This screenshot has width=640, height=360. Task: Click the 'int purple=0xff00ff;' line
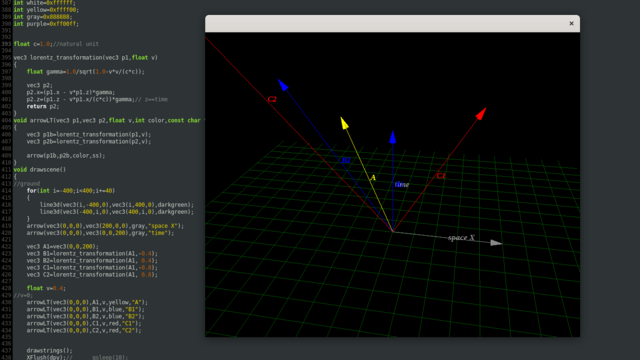[x=46, y=24]
